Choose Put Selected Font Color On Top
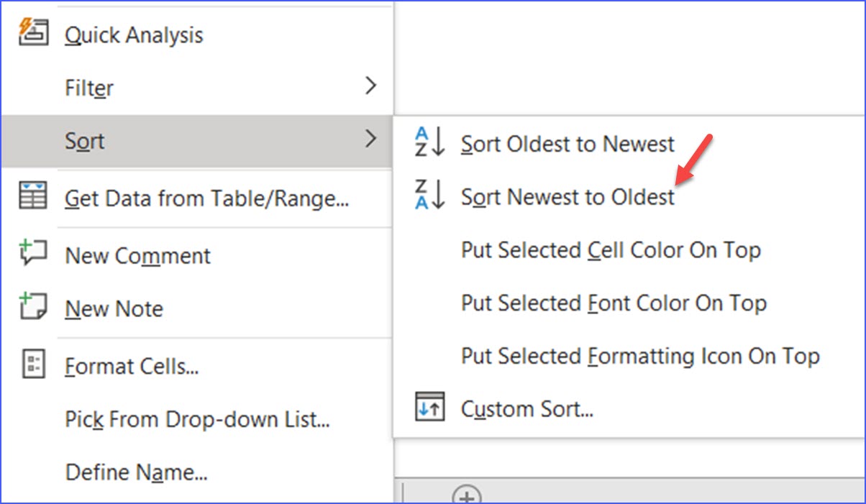Image resolution: width=866 pixels, height=504 pixels. (613, 303)
